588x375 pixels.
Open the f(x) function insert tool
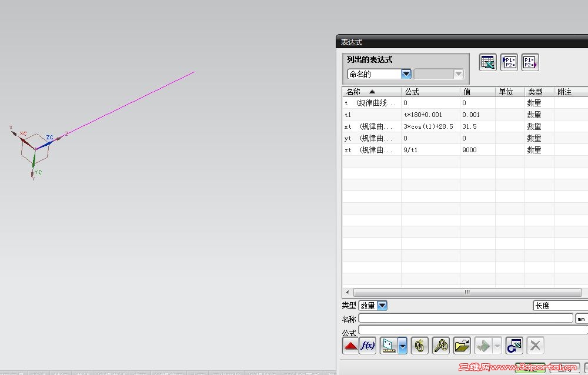(x=367, y=346)
